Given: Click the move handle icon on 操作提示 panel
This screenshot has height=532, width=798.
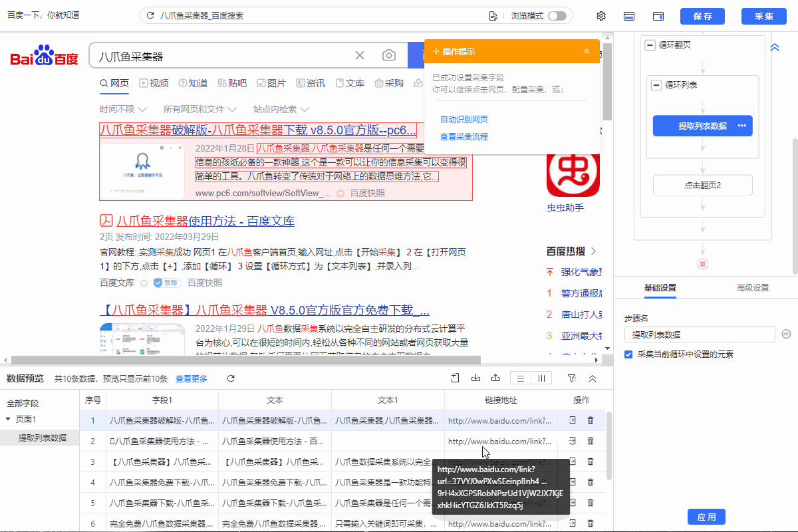Looking at the screenshot, I should click(x=436, y=51).
